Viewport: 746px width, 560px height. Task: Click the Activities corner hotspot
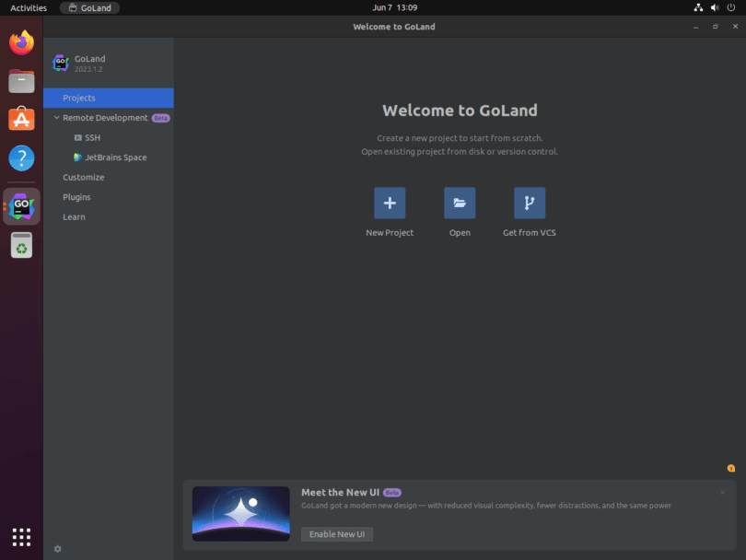[26, 7]
